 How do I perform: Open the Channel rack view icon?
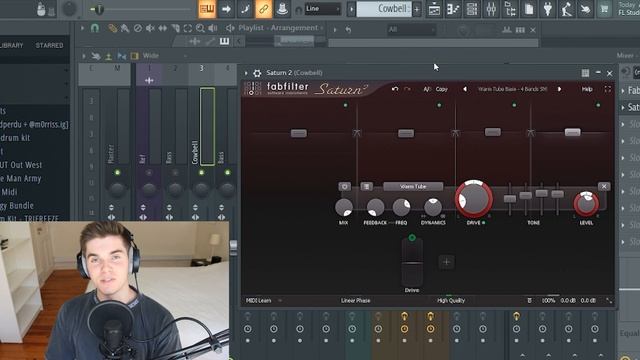(472, 9)
